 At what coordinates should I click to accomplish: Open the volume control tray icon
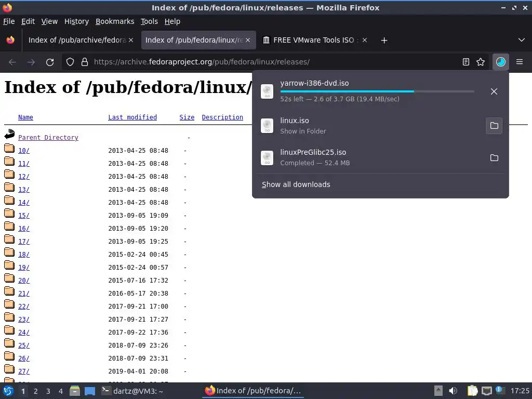pos(453,391)
